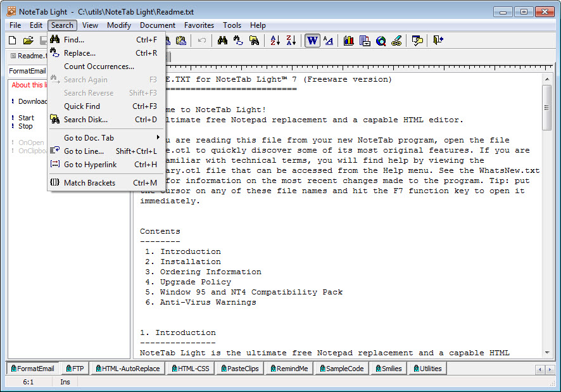Click the library tabs left scroll arrow
Screen dimensions: 561x392
click(x=540, y=369)
